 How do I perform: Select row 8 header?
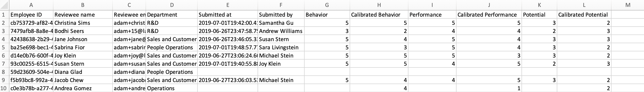[4, 72]
